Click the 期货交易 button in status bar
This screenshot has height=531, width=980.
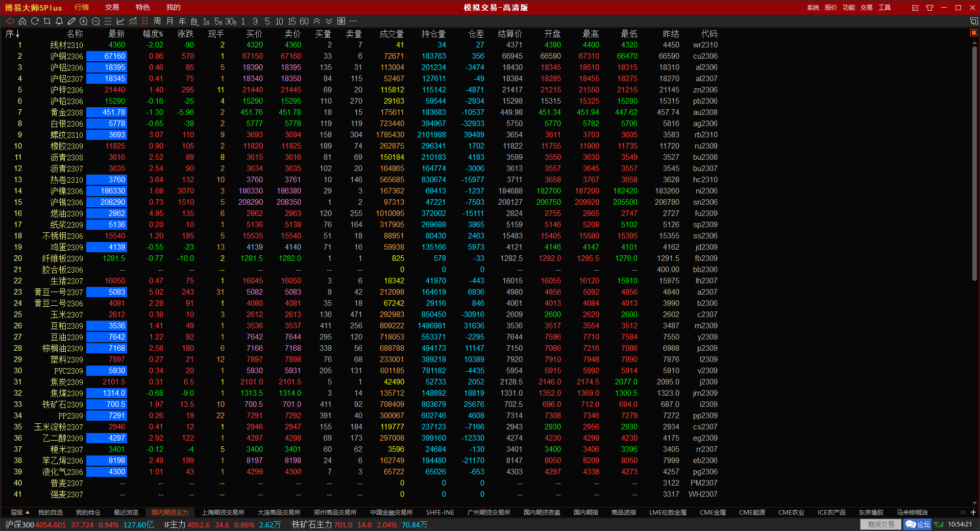(x=881, y=524)
